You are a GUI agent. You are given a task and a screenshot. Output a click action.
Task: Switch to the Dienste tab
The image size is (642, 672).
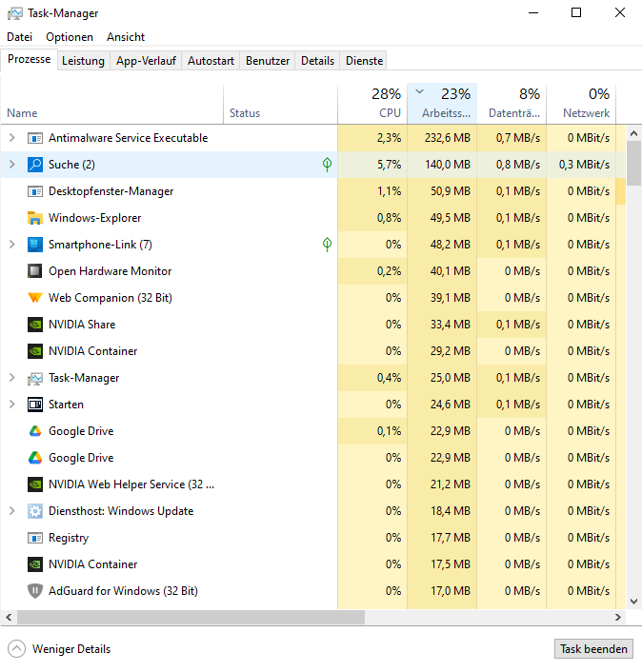point(364,61)
